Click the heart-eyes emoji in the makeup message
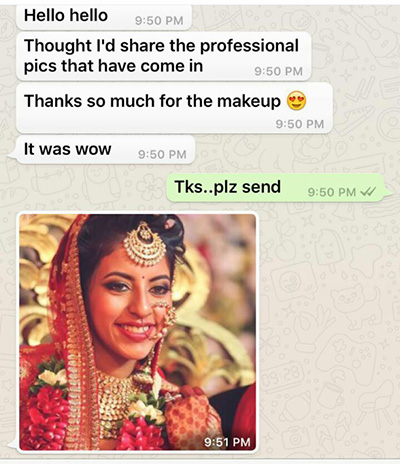The height and width of the screenshot is (464, 400). point(296,101)
